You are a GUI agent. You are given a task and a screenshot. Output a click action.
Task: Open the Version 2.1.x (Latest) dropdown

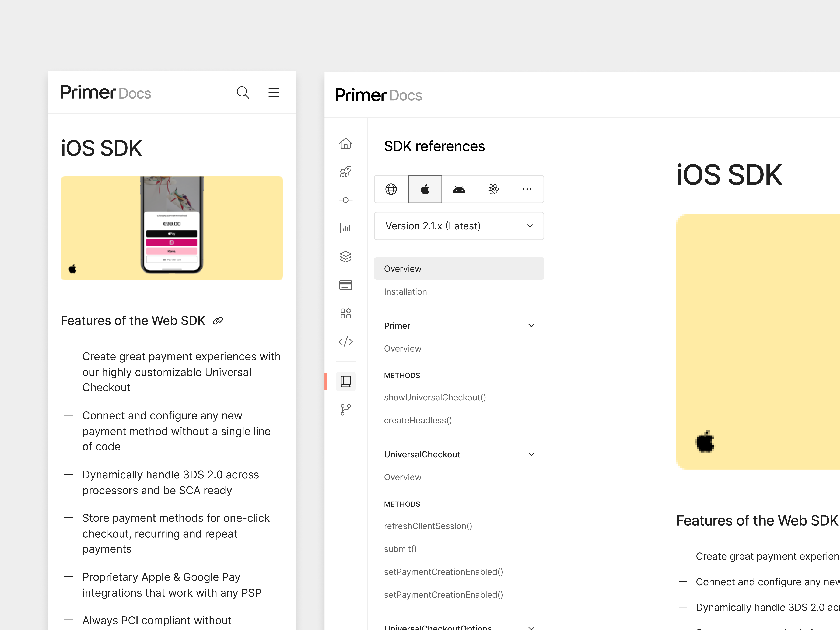(x=459, y=226)
